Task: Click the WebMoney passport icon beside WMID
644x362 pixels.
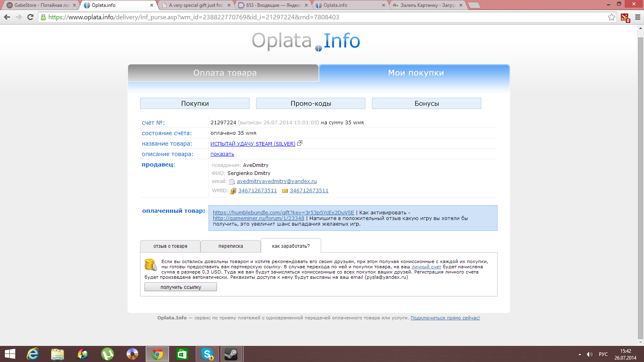Action: 233,191
